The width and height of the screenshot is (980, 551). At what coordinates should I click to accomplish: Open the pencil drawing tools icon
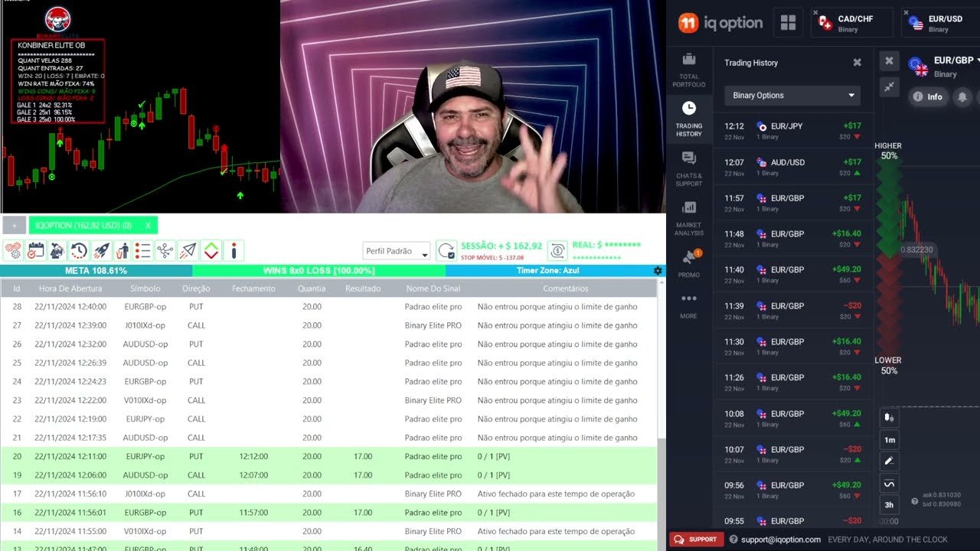pyautogui.click(x=890, y=461)
